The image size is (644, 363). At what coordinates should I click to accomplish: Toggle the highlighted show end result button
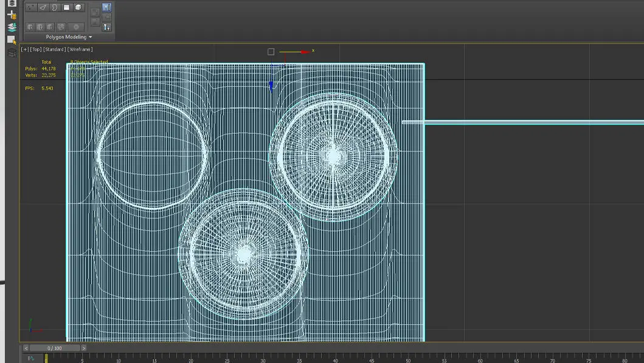[x=107, y=8]
